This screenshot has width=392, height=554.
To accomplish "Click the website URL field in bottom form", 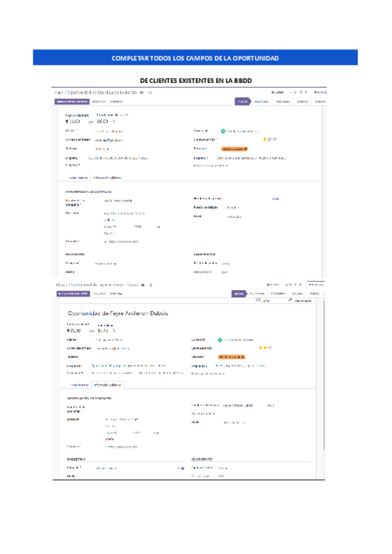I will pos(123,446).
